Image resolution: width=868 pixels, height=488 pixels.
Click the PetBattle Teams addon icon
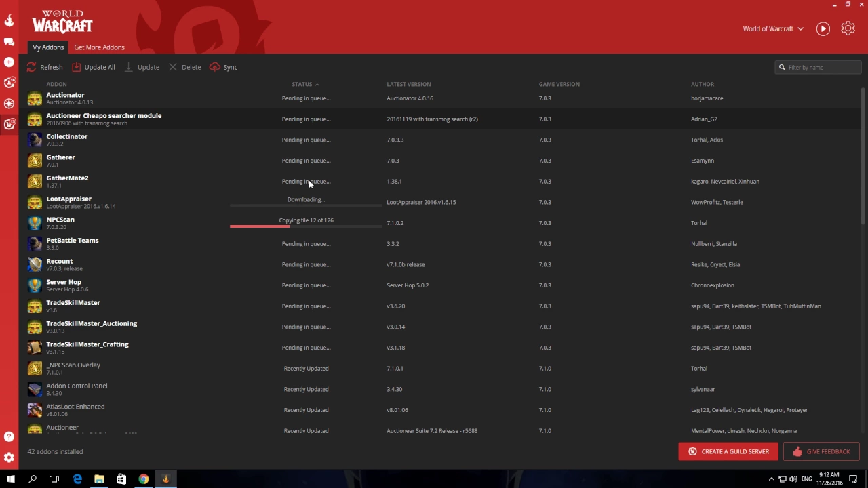pyautogui.click(x=35, y=244)
